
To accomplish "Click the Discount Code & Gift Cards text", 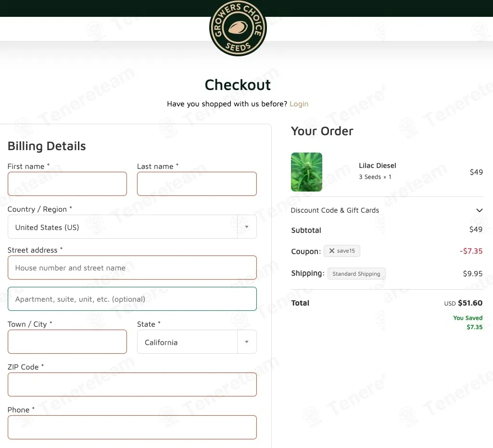I will click(335, 210).
